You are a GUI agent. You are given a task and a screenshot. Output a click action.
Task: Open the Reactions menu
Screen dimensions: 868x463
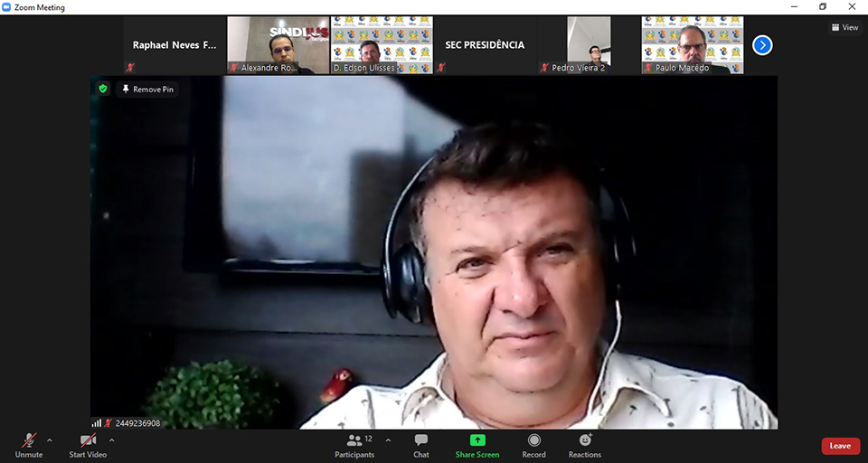pos(584,444)
